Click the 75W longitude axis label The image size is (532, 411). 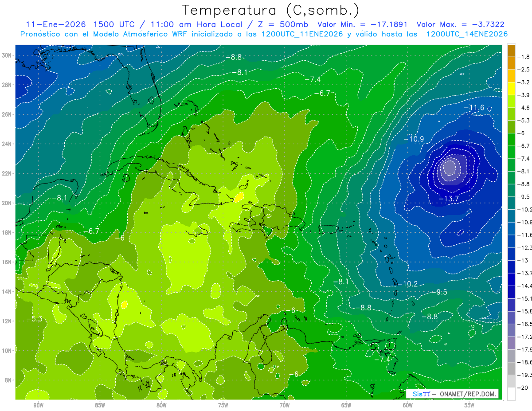[223, 405]
